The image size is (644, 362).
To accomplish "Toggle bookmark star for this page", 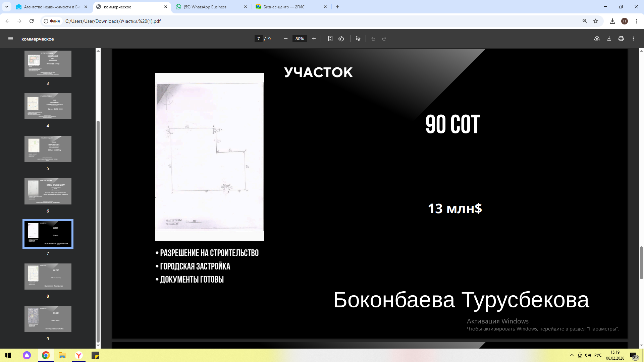I will pyautogui.click(x=596, y=21).
